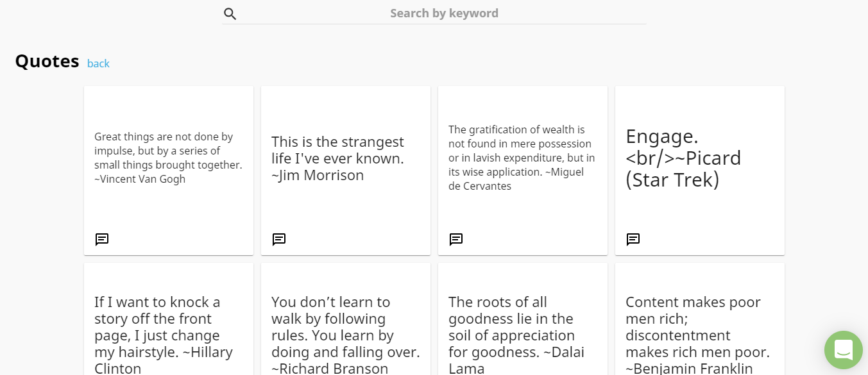The height and width of the screenshot is (375, 868).
Task: Click the back link next to Quotes
Action: click(x=98, y=63)
